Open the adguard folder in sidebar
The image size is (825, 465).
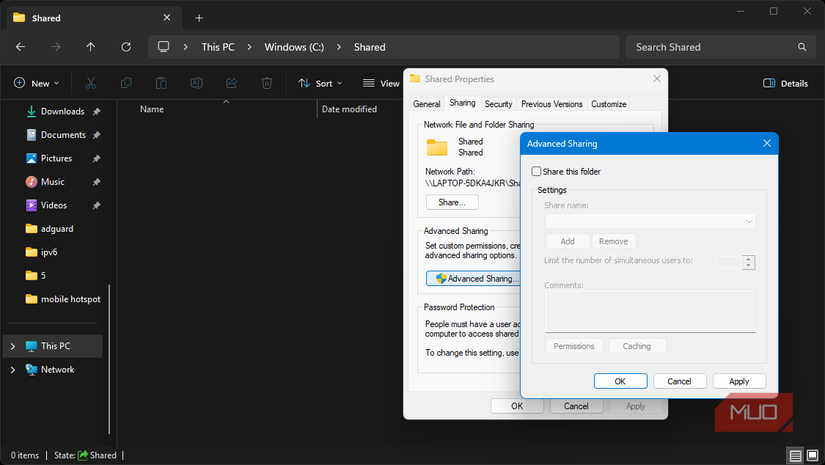(56, 229)
